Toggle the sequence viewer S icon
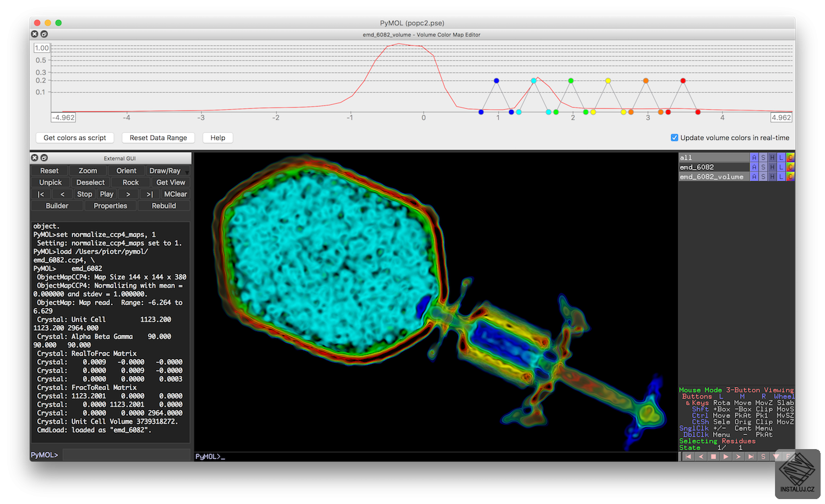 point(763,457)
